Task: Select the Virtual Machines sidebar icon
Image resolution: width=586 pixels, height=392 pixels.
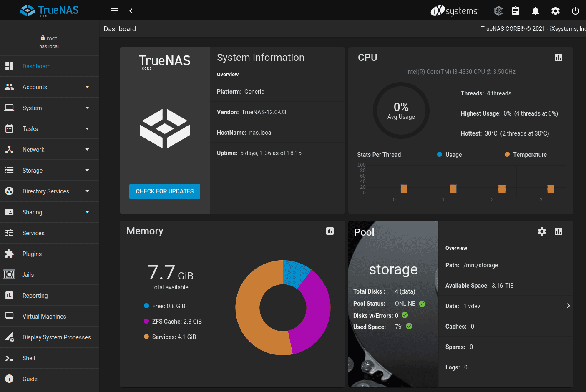Action: (x=9, y=316)
